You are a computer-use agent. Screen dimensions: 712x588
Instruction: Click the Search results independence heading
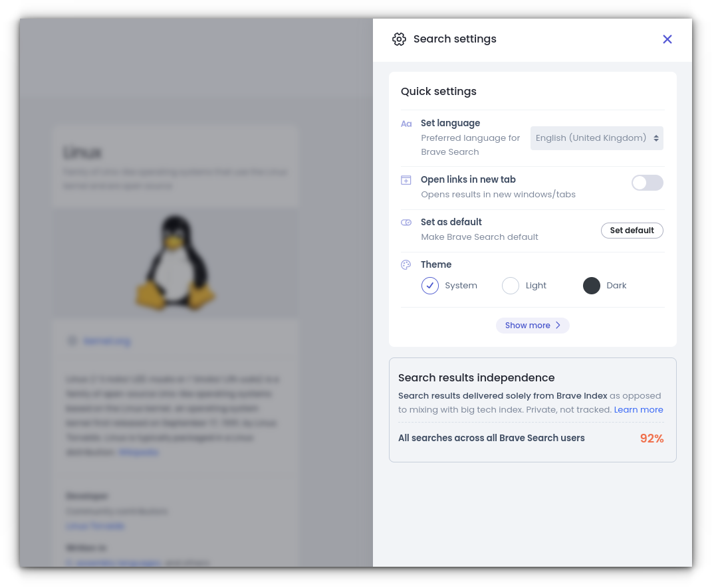pos(477,378)
